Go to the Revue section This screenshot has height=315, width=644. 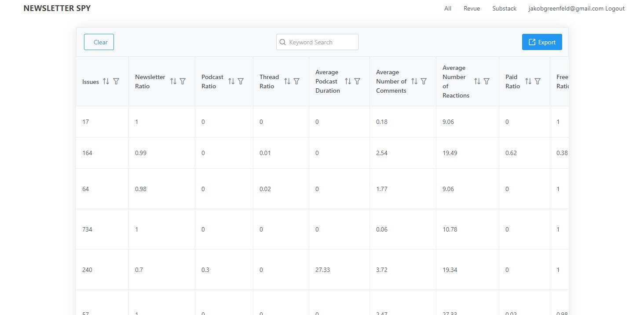coord(472,8)
